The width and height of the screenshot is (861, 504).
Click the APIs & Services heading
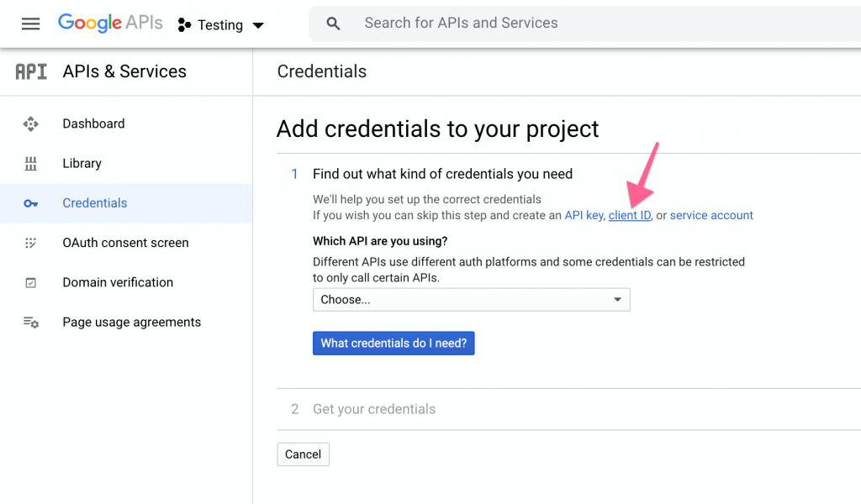[124, 71]
